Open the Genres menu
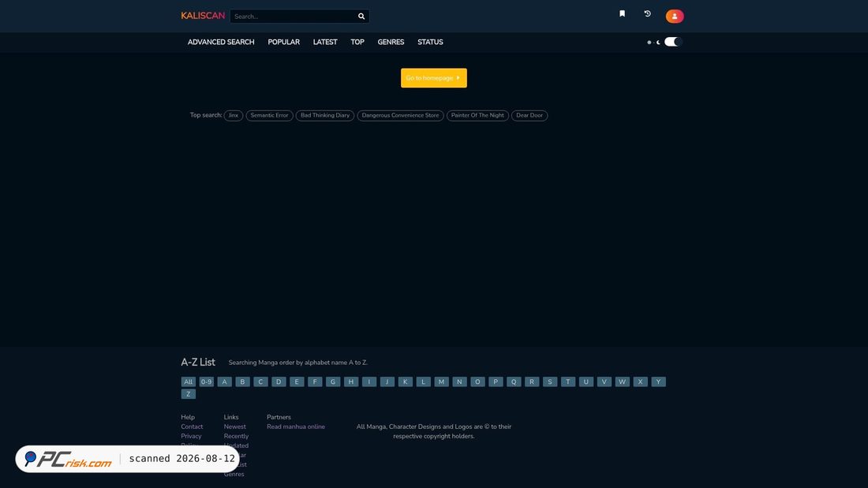This screenshot has width=868, height=488. (391, 42)
